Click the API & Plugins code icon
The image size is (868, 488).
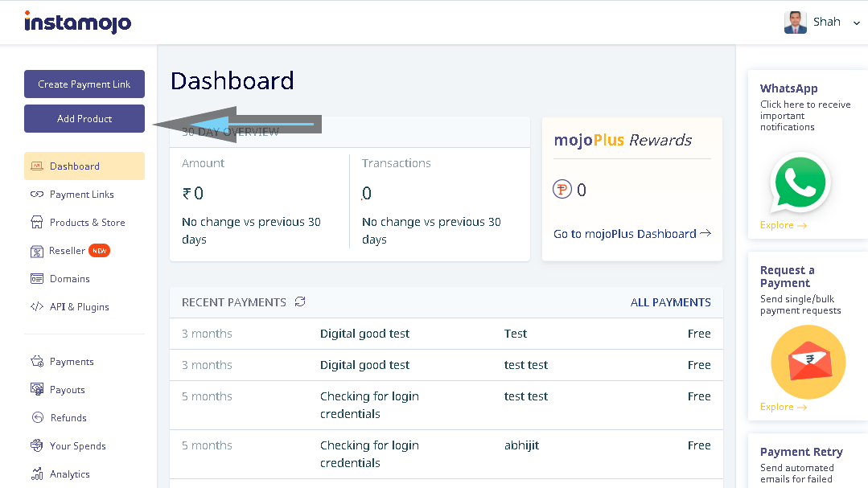coord(37,306)
